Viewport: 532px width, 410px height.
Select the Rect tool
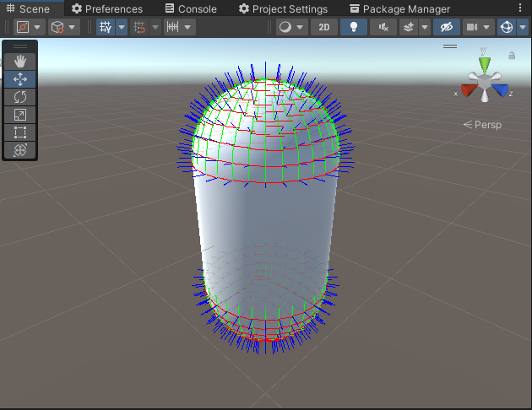20,132
